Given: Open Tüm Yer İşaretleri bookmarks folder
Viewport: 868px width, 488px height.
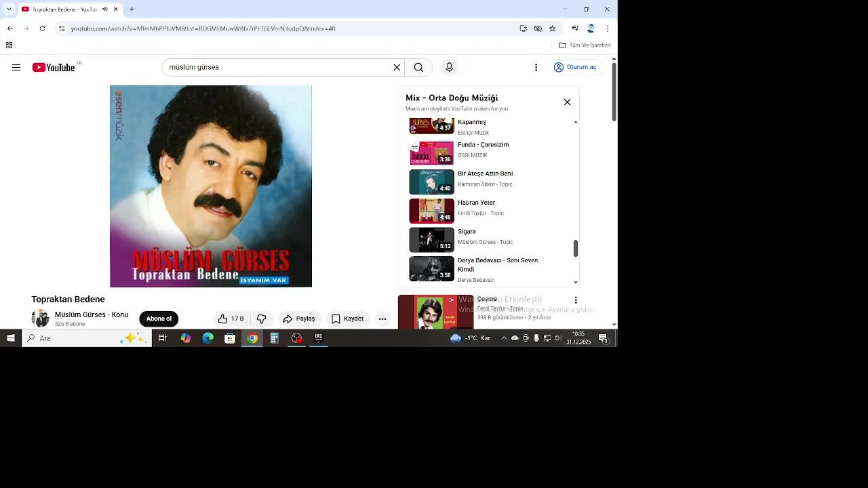Looking at the screenshot, I should [585, 45].
